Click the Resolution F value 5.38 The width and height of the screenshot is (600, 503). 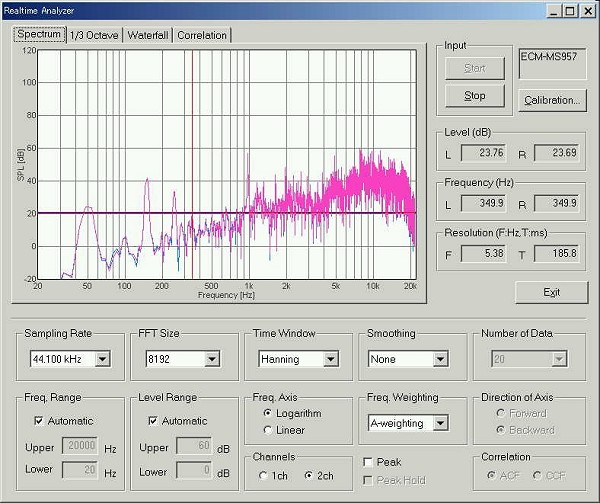coord(484,254)
